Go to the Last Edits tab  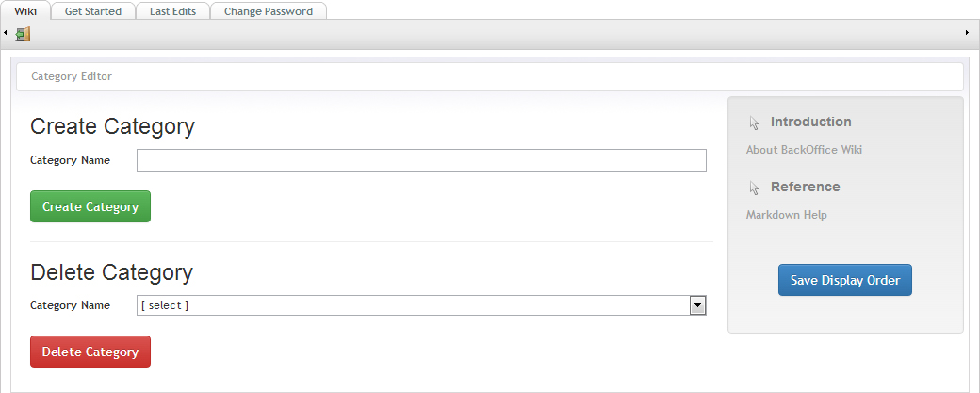click(x=172, y=11)
